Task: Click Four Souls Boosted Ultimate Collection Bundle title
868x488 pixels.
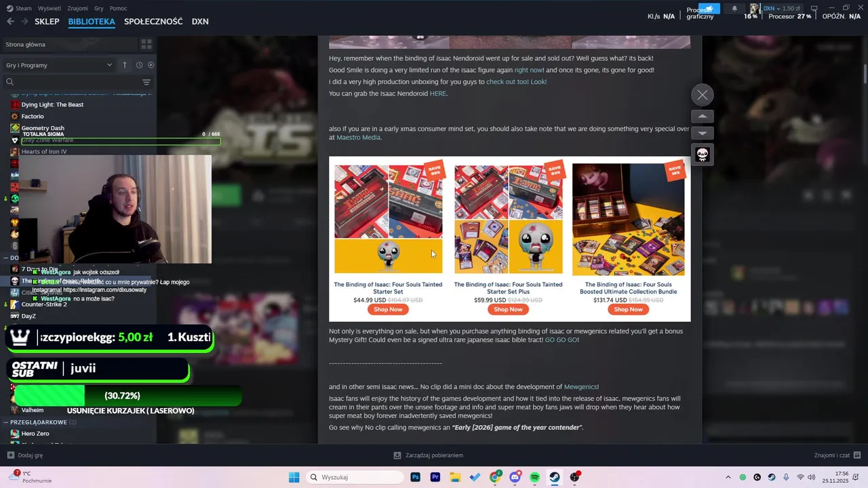Action: pyautogui.click(x=628, y=288)
